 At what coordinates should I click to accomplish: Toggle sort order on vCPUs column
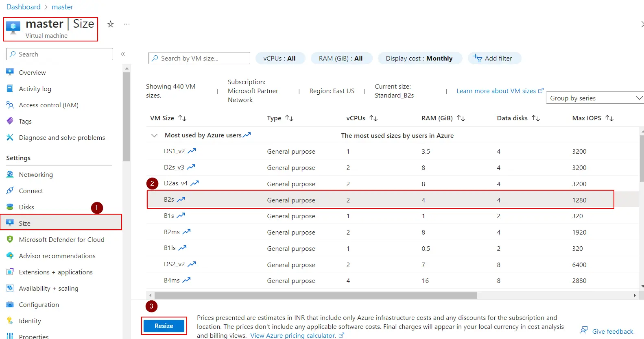373,118
